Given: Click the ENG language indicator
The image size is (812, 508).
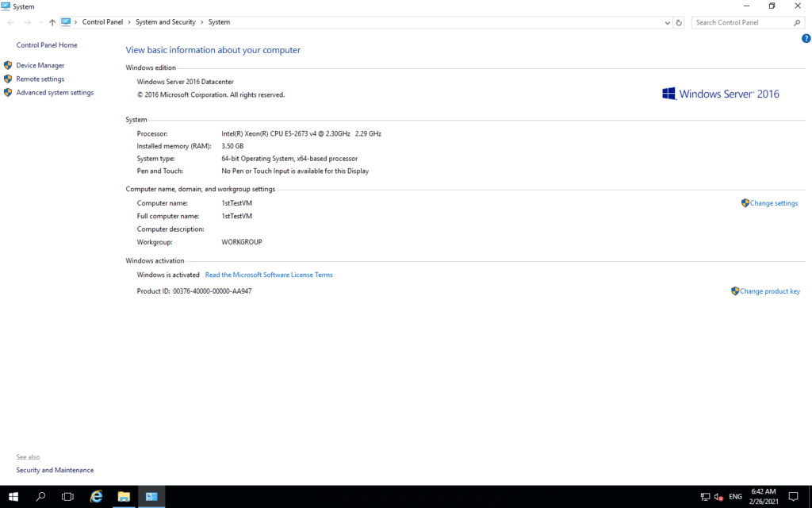Looking at the screenshot, I should coord(735,497).
